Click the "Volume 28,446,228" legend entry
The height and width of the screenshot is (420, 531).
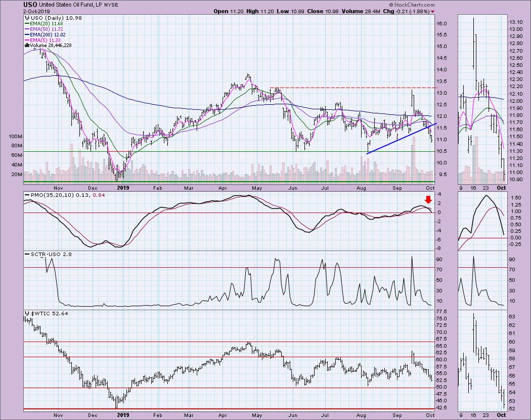pyautogui.click(x=51, y=46)
